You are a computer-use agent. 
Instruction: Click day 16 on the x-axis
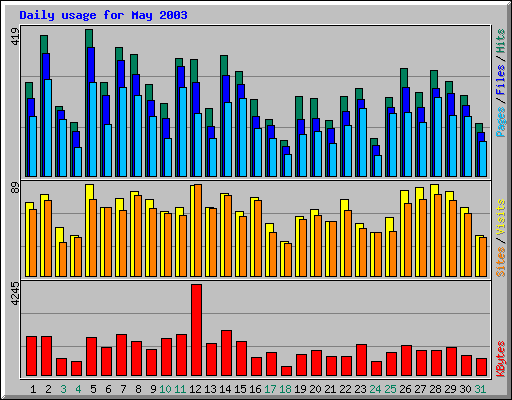(x=255, y=389)
